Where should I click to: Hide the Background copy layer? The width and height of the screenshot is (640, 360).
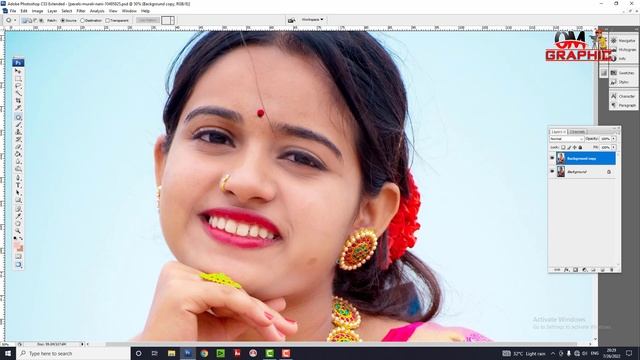pos(552,158)
